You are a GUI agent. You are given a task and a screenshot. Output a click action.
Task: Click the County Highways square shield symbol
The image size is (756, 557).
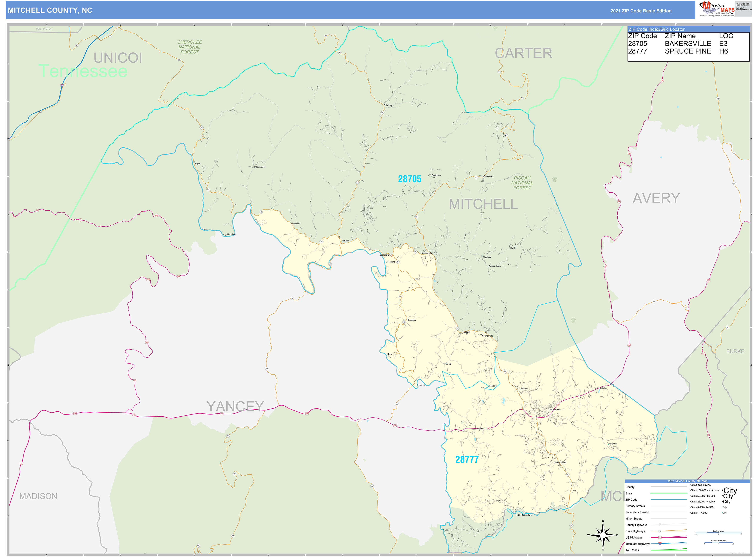[x=660, y=525]
